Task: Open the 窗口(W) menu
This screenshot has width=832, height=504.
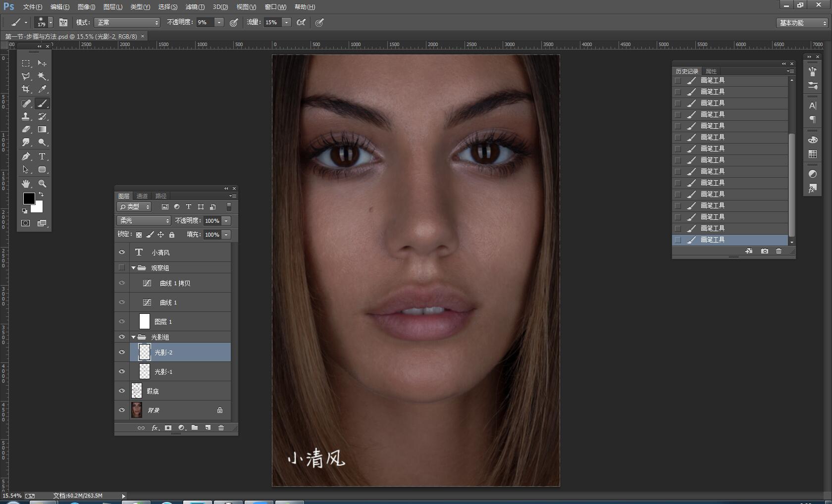Action: point(275,7)
